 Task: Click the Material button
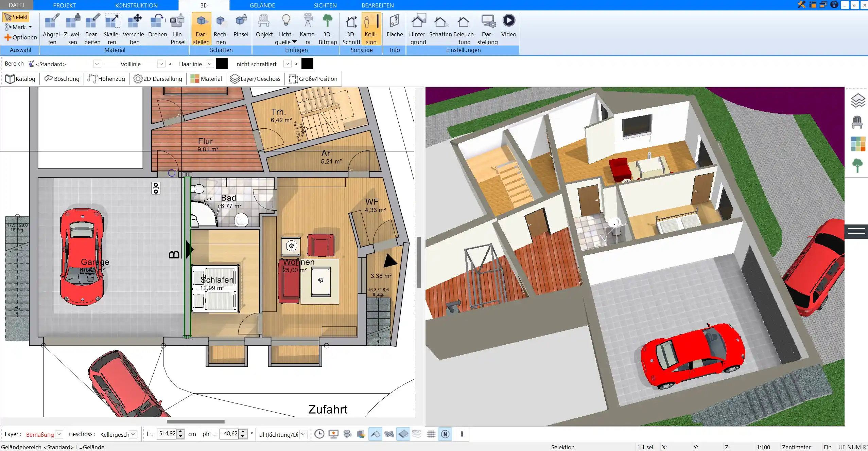coord(206,79)
